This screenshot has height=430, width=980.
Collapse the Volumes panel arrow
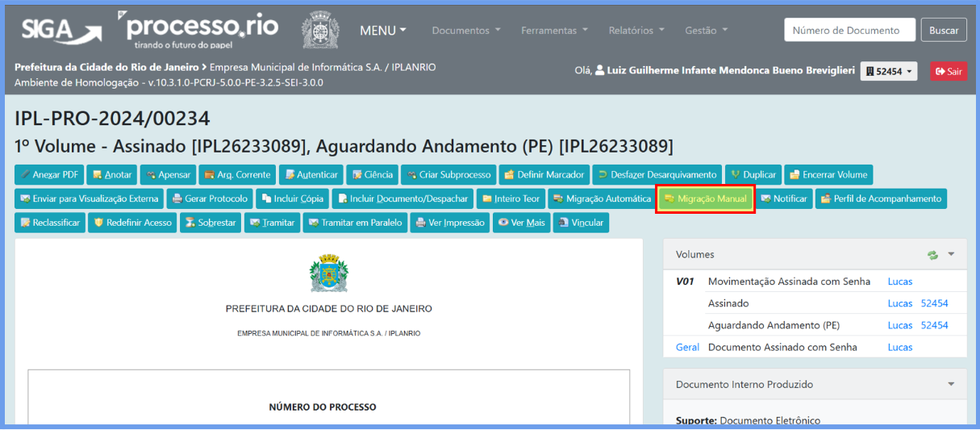point(951,254)
